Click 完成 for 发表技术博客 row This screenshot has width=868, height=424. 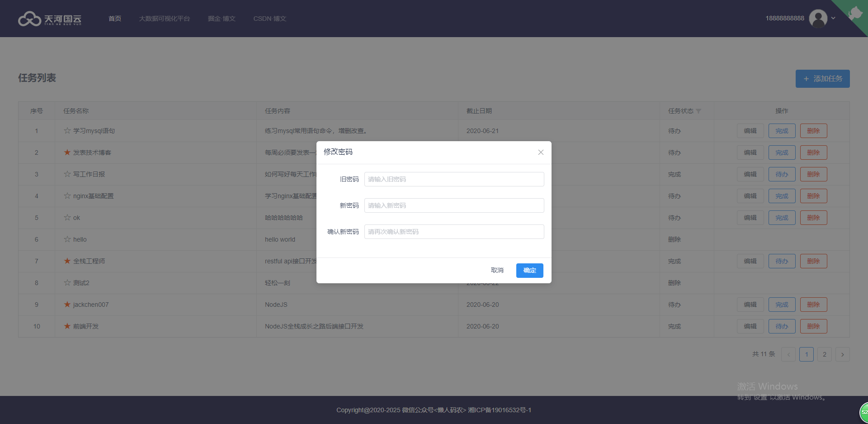pyautogui.click(x=782, y=152)
